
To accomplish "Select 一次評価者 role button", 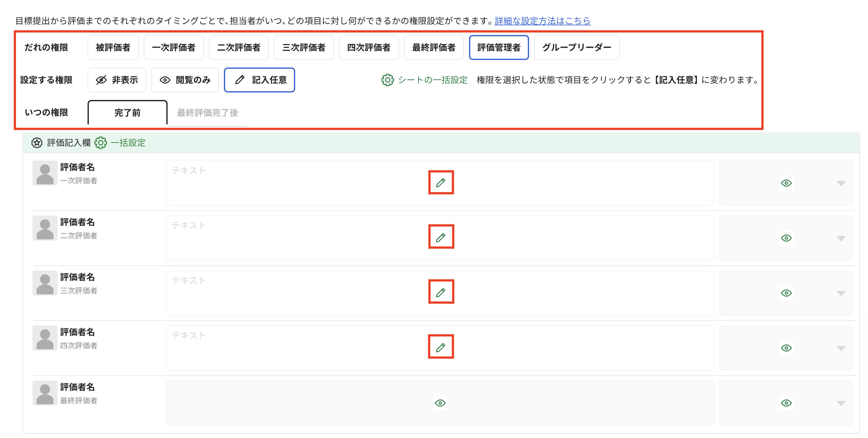I will 174,47.
